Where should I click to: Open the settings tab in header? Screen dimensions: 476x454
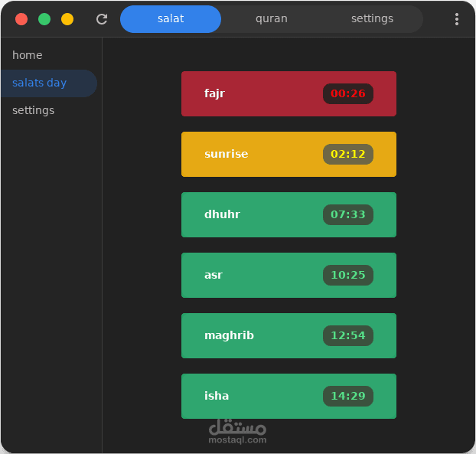(372, 19)
